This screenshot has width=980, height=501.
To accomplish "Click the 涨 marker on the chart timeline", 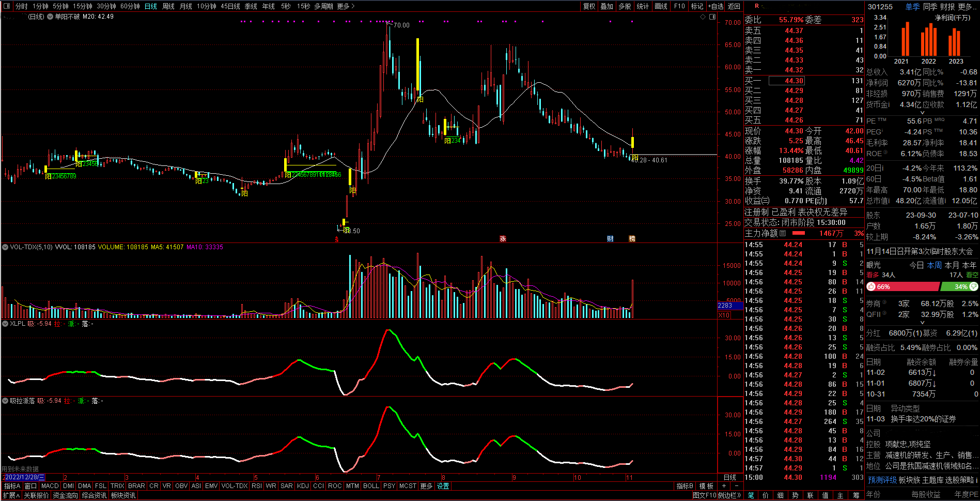I will (503, 239).
